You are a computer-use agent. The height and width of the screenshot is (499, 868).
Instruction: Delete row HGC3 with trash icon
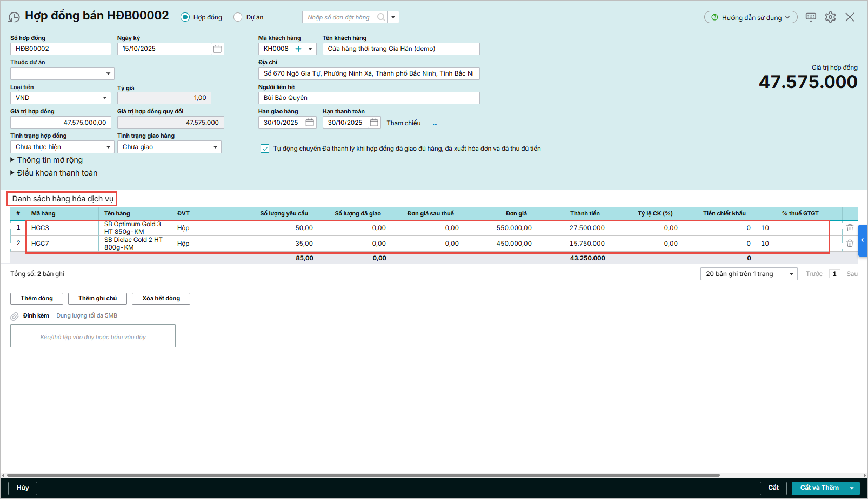click(850, 228)
